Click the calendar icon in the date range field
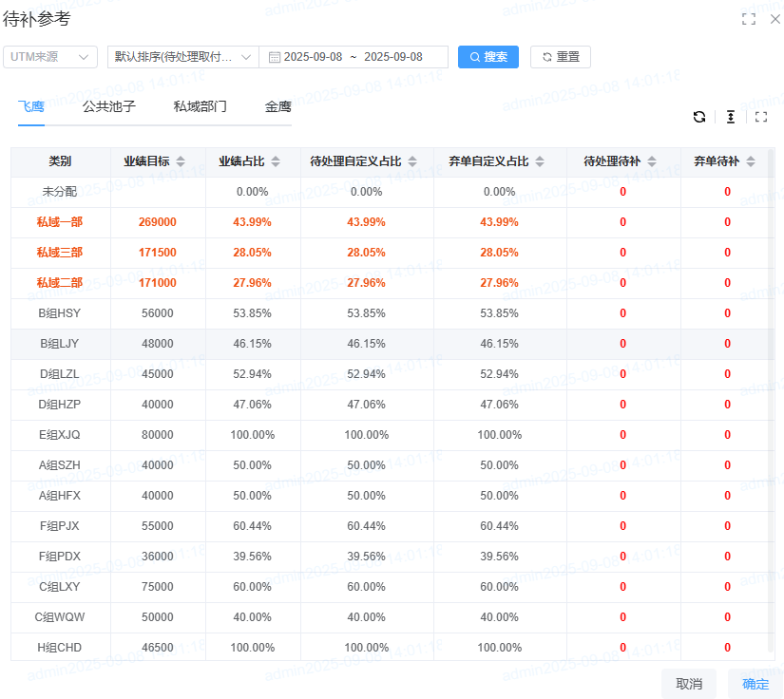Viewport: 784px width, 699px height. point(275,57)
